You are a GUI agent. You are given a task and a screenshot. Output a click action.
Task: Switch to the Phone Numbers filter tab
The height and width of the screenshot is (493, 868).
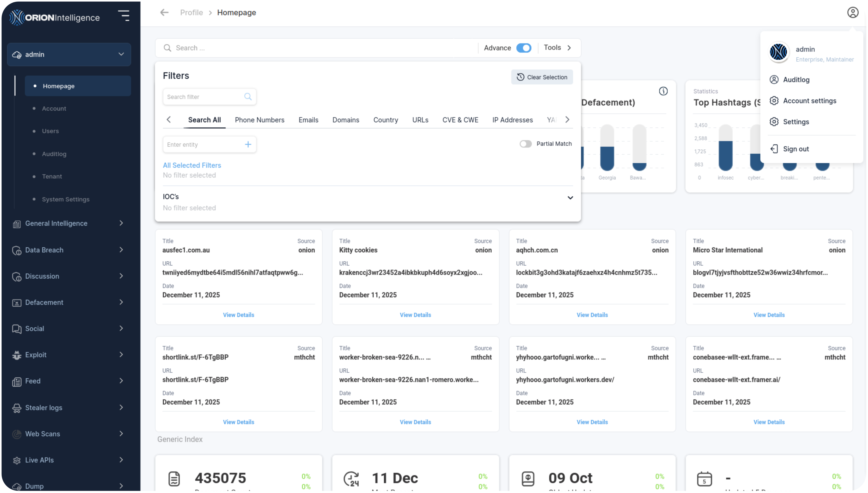259,120
